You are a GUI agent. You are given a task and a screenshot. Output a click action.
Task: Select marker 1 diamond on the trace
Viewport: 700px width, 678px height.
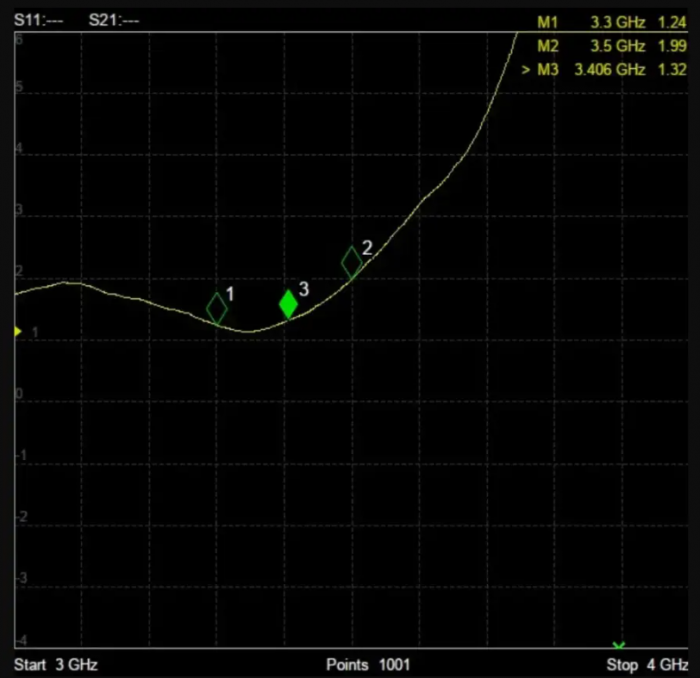point(217,308)
